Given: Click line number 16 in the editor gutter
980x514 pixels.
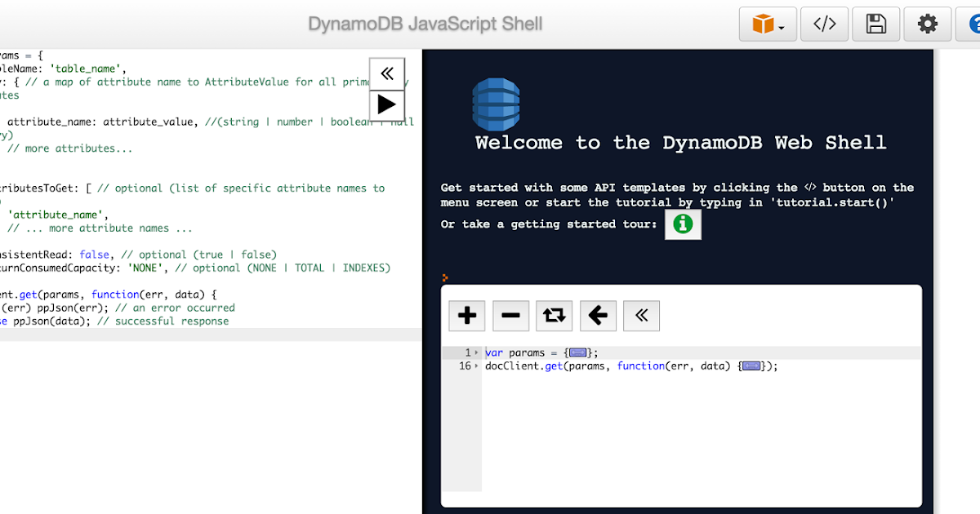Looking at the screenshot, I should [466, 366].
